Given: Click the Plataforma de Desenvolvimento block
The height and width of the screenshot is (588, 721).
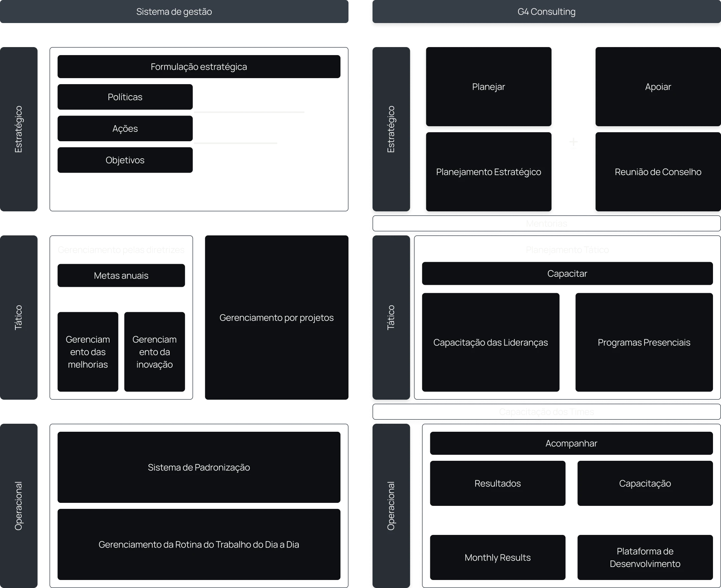Looking at the screenshot, I should (x=645, y=558).
